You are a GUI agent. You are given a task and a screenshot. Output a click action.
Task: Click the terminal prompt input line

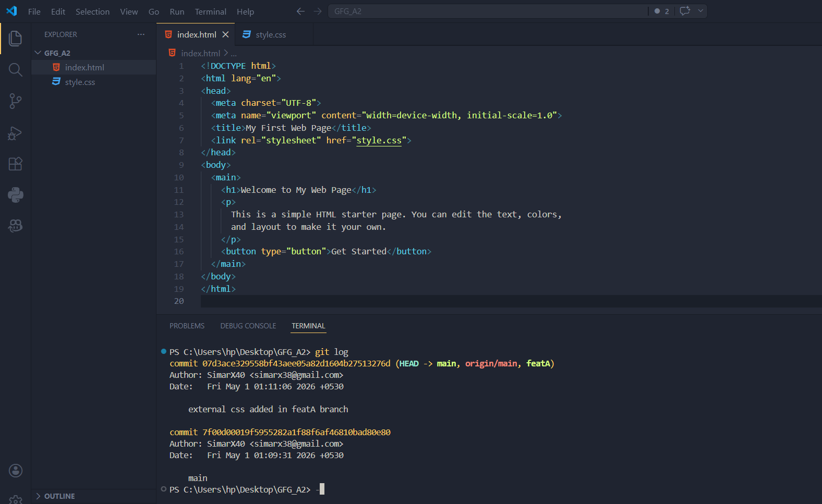(321, 489)
